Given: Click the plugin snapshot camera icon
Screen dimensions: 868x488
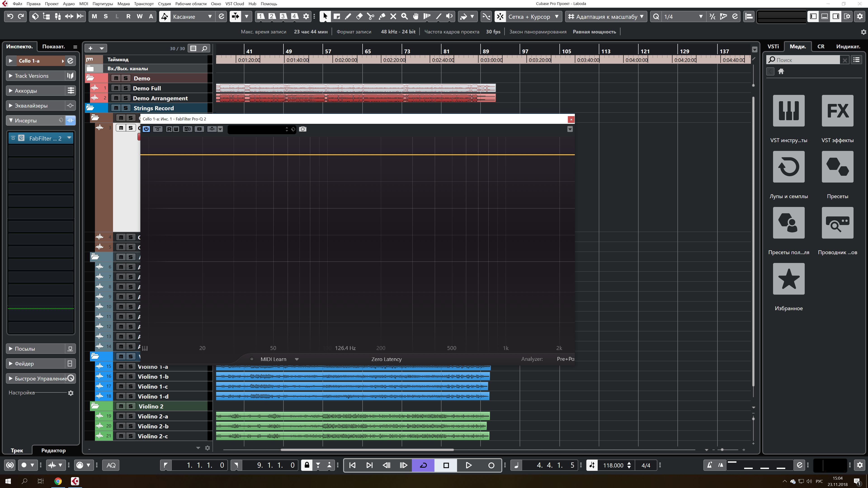Looking at the screenshot, I should pyautogui.click(x=303, y=129).
